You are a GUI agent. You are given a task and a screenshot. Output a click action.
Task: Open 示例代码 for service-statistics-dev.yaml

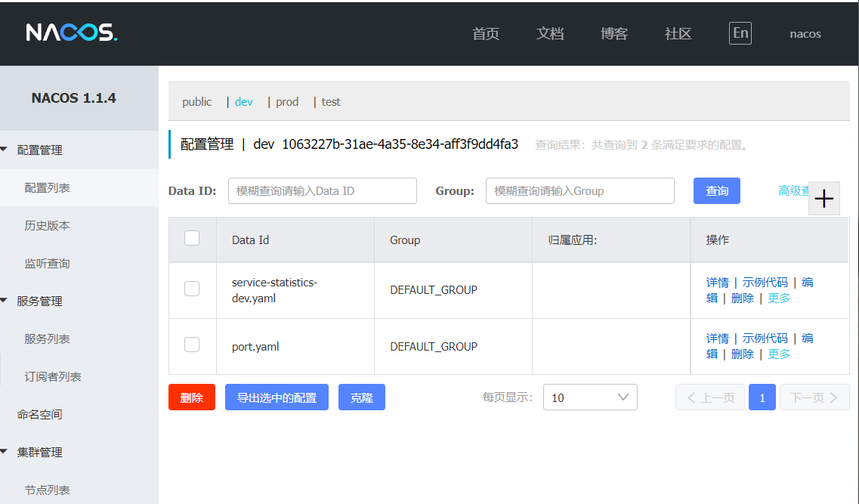(x=765, y=282)
